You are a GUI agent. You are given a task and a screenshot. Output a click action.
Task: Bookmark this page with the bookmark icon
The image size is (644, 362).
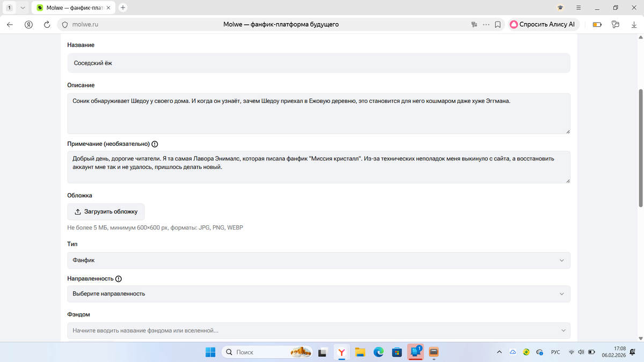pyautogui.click(x=498, y=24)
